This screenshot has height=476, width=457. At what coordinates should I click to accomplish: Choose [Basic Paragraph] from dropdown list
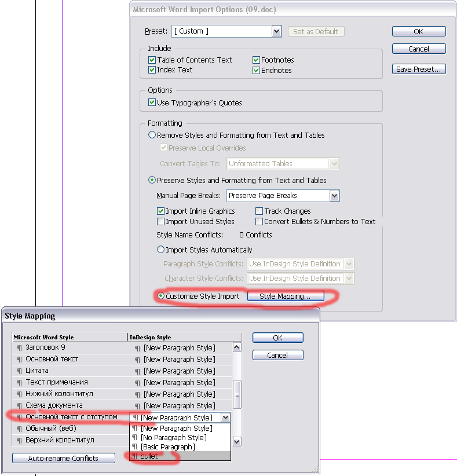tap(180, 447)
